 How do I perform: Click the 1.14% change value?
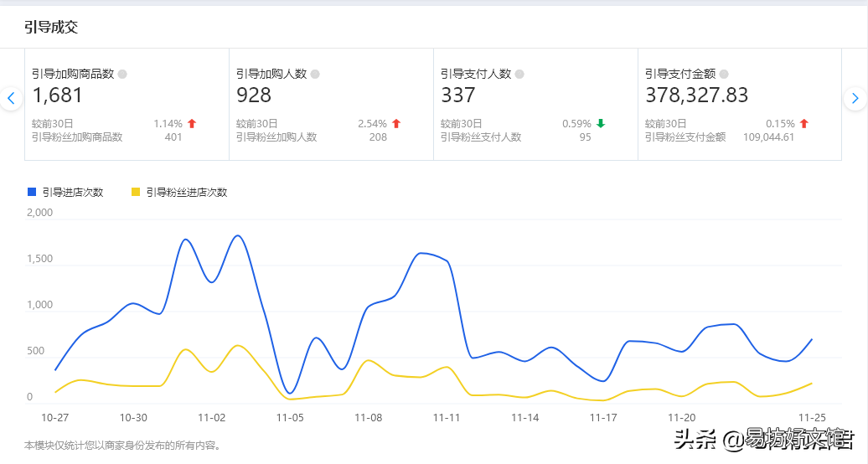point(168,123)
